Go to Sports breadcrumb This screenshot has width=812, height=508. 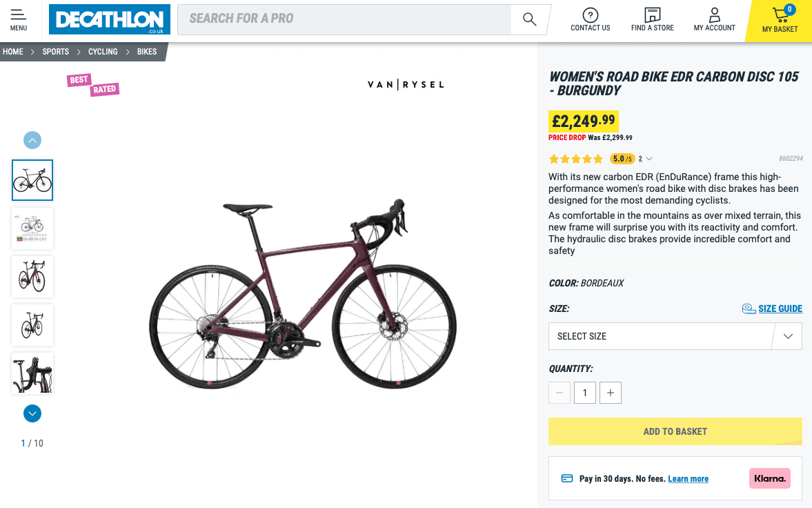coord(55,52)
